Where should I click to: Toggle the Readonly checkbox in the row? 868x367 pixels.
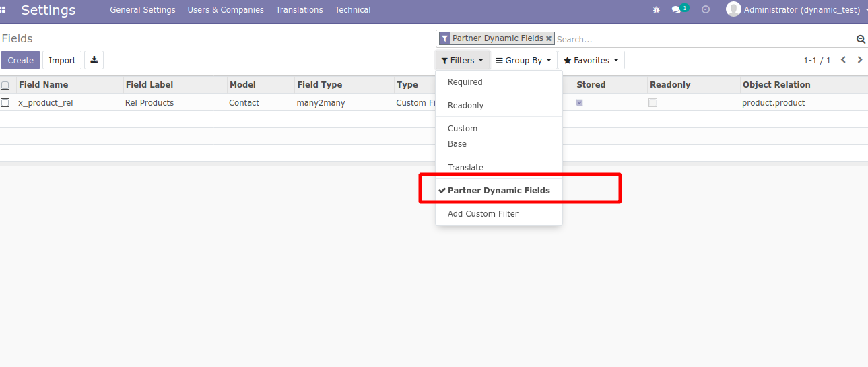coord(653,103)
